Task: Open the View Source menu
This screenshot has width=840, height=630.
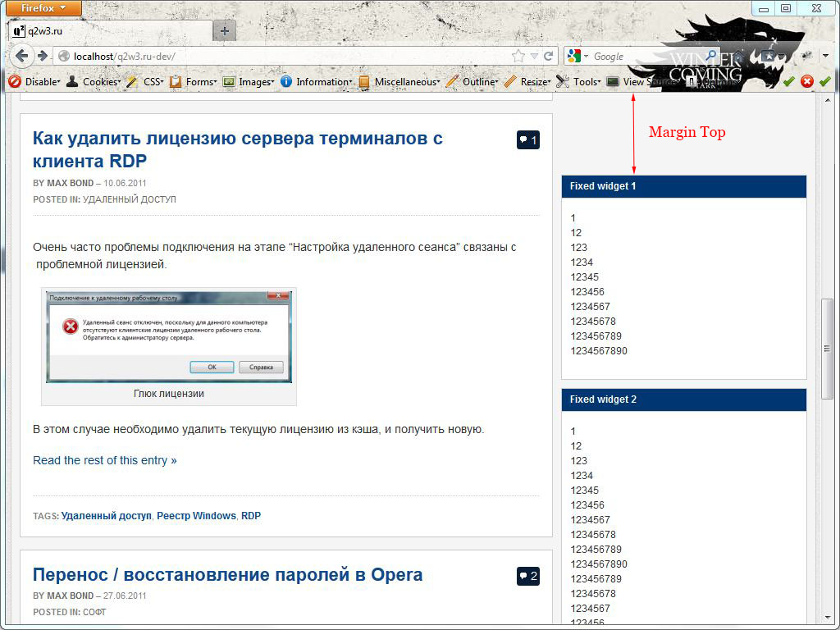Action: pyautogui.click(x=644, y=81)
